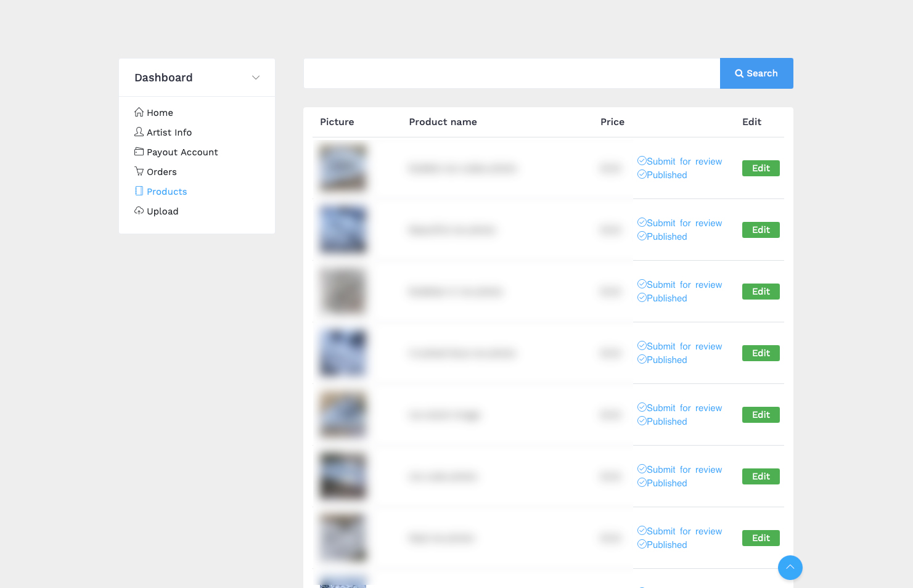The height and width of the screenshot is (588, 913).
Task: Click Edit button in the seventh product row
Action: [x=761, y=538]
